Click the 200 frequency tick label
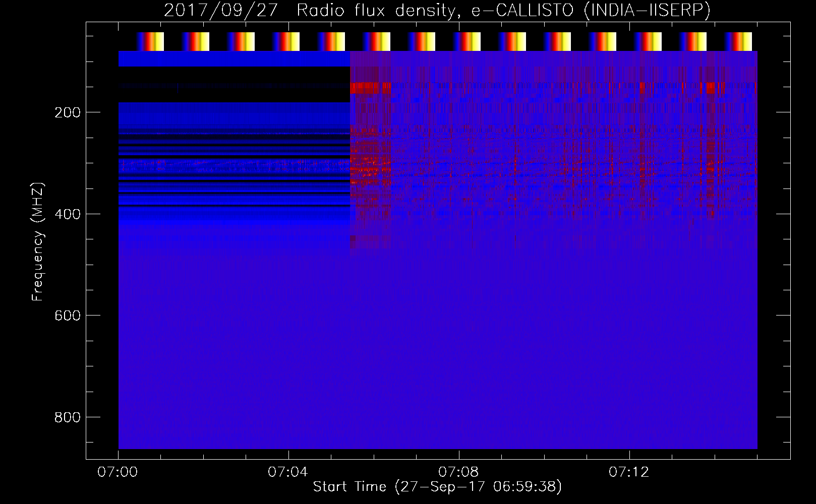This screenshot has height=504, width=816. (67, 112)
